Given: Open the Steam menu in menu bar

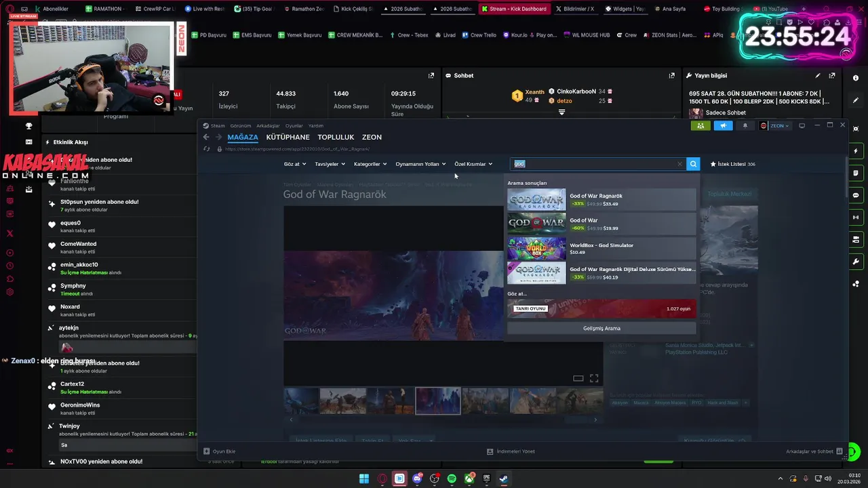Looking at the screenshot, I should (214, 125).
